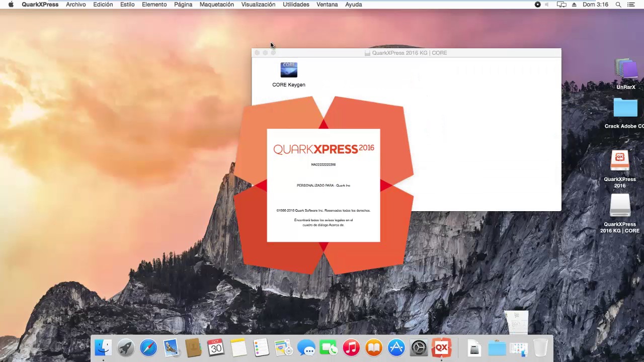Open Messages from the dock
The image size is (644, 362).
coord(306,347)
